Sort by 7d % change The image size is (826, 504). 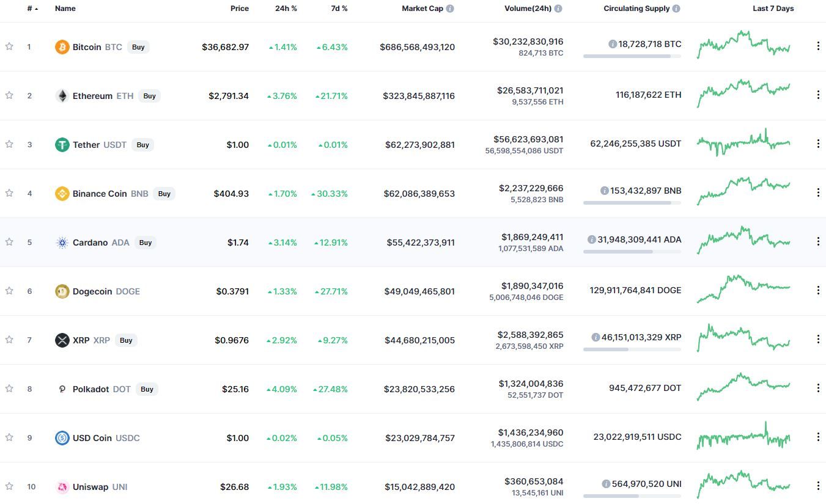[338, 9]
